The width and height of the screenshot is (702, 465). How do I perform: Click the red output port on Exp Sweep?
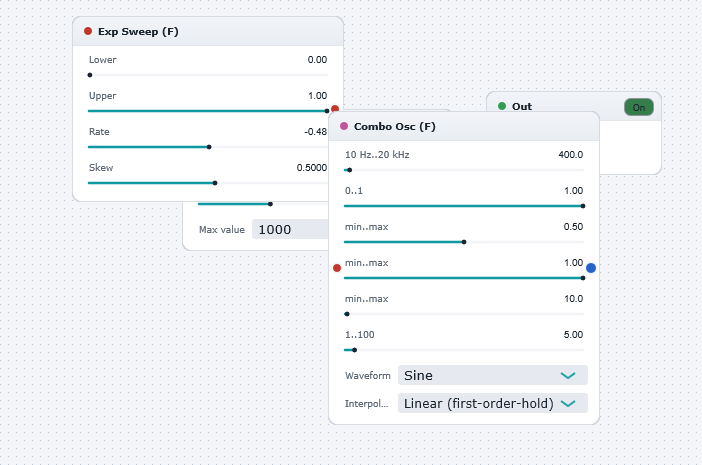click(335, 108)
